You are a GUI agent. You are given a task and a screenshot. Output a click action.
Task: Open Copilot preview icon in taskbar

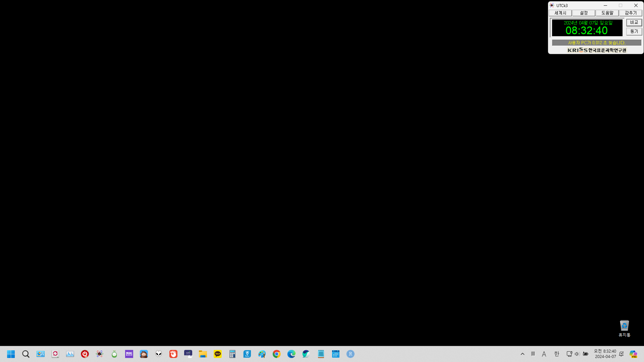(633, 354)
